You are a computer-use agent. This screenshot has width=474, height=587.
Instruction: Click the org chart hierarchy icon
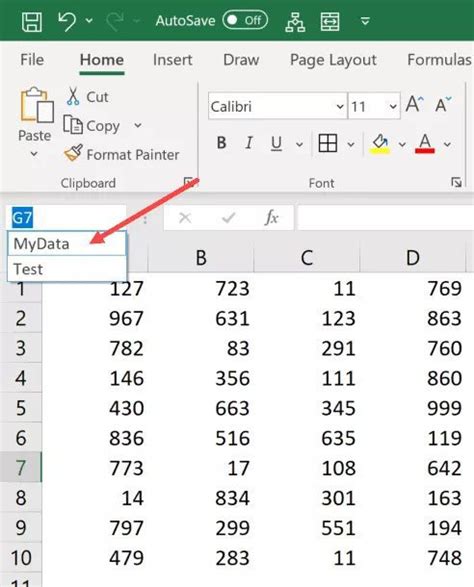point(295,21)
